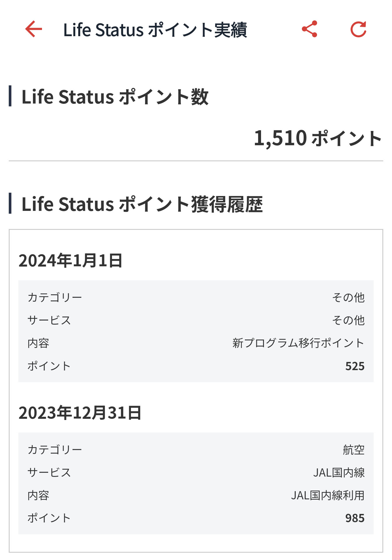
Task: Tap the red back arrow icon
Action: coord(34,29)
